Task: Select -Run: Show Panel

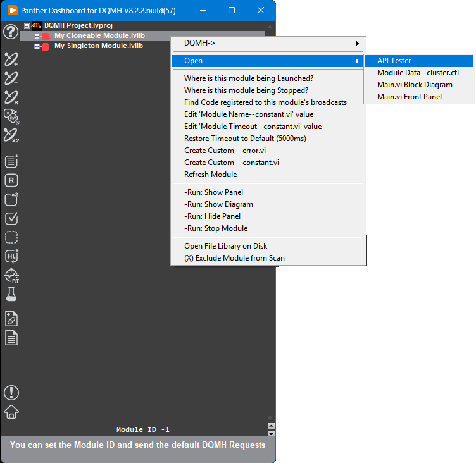Action: (268, 192)
